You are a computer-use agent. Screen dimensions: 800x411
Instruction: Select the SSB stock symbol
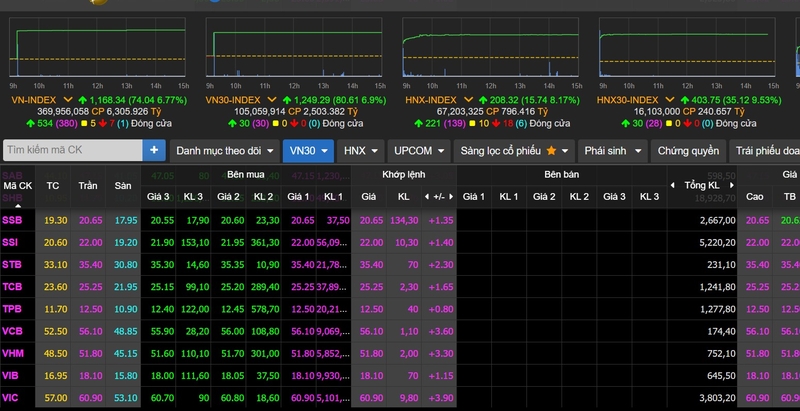(12, 220)
